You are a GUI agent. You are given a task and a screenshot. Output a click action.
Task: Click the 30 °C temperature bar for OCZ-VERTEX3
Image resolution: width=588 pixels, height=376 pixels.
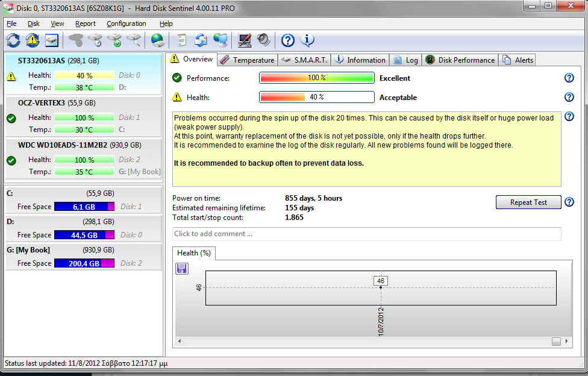pyautogui.click(x=84, y=130)
